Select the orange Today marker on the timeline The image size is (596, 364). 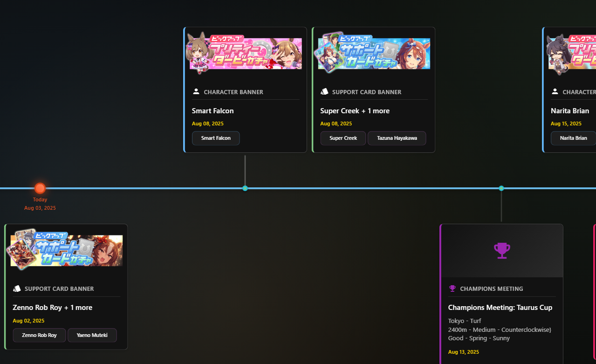coord(40,188)
